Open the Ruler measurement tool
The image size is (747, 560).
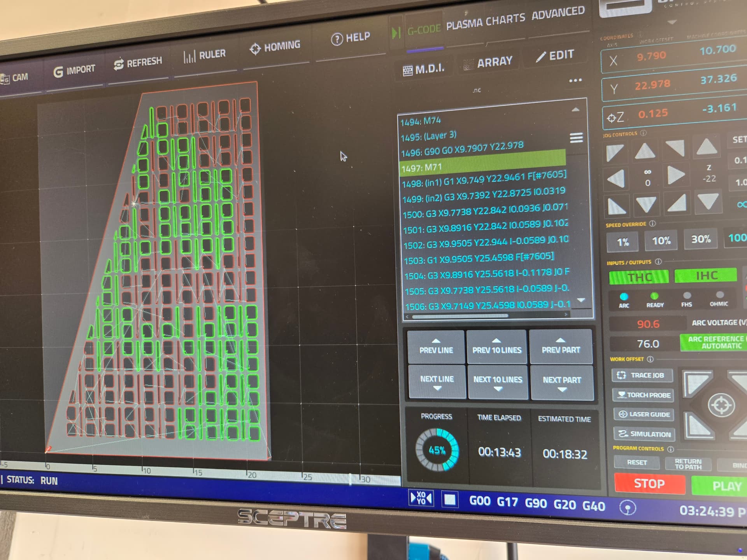[204, 56]
